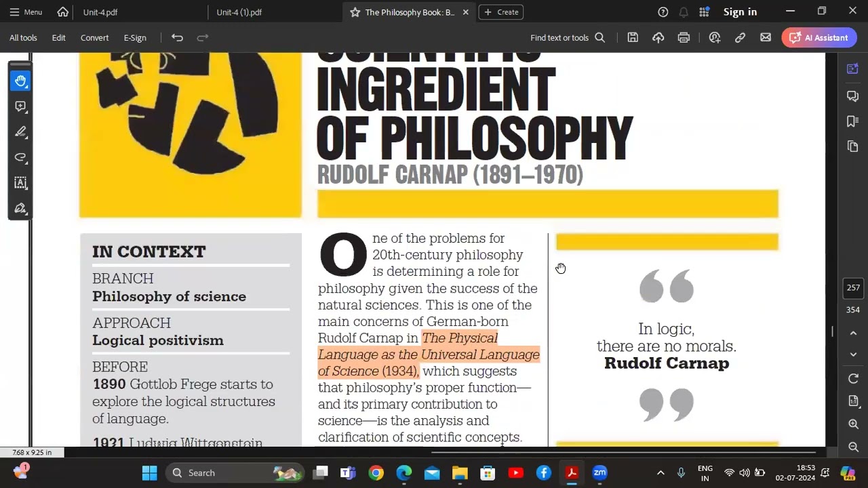Select the Add text box tool
Viewport: 868px width, 488px height.
[x=20, y=183]
